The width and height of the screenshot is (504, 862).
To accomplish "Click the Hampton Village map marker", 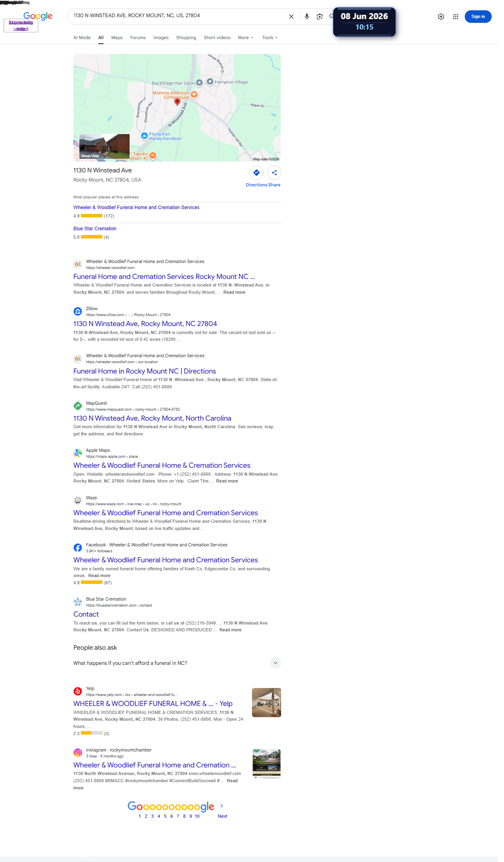I will [210, 82].
